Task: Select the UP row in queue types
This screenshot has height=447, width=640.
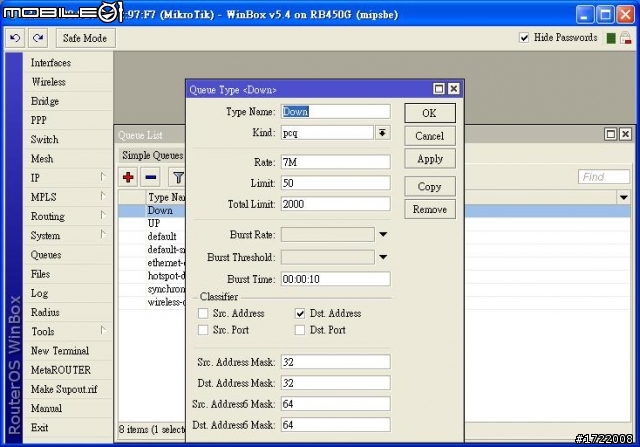Action: click(x=153, y=224)
